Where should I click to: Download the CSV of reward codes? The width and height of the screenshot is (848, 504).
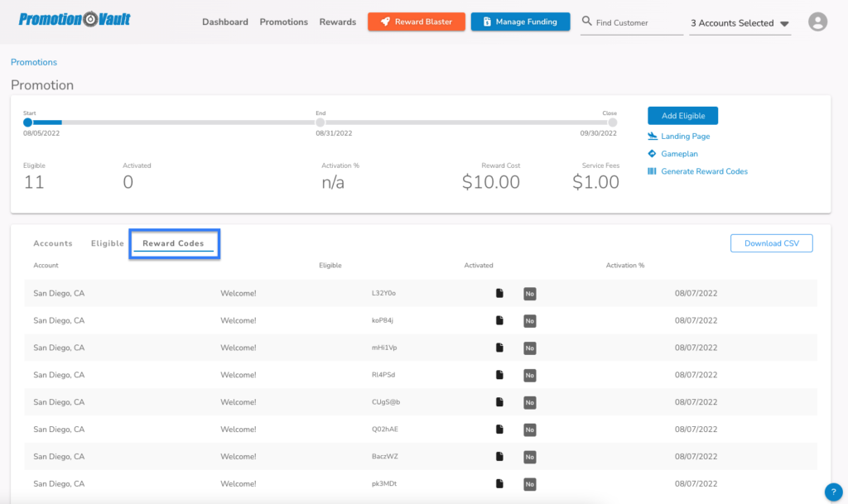click(x=772, y=243)
